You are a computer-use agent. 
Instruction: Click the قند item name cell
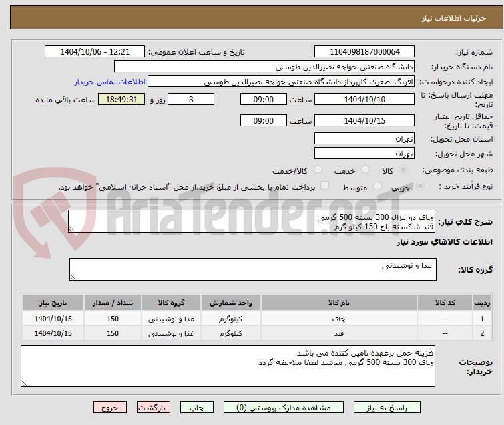coord(339,333)
